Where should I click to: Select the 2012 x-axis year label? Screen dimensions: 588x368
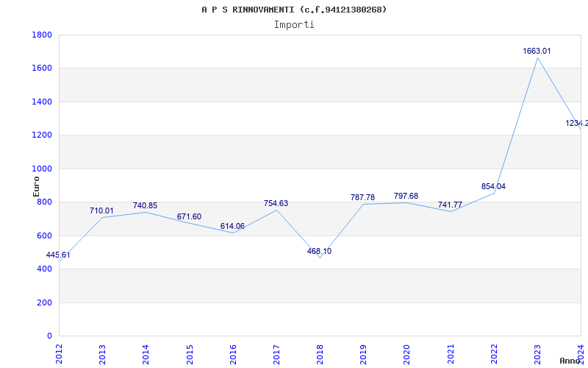pos(59,353)
